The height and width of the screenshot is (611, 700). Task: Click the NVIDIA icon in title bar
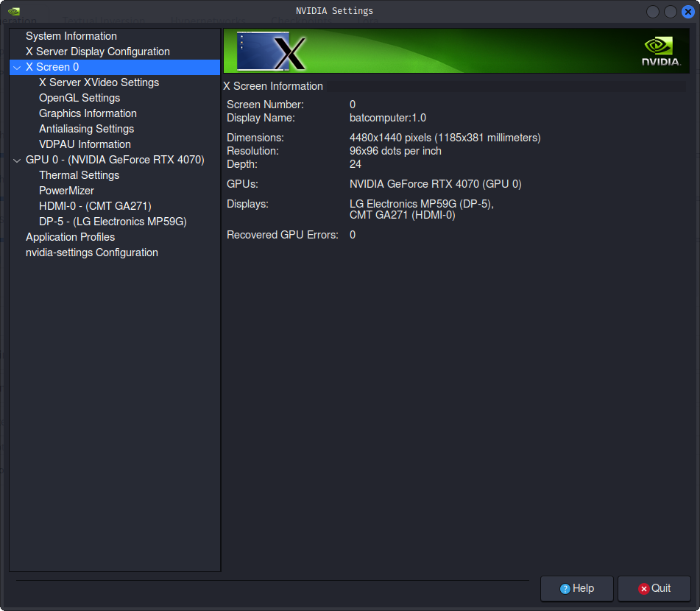click(x=13, y=11)
